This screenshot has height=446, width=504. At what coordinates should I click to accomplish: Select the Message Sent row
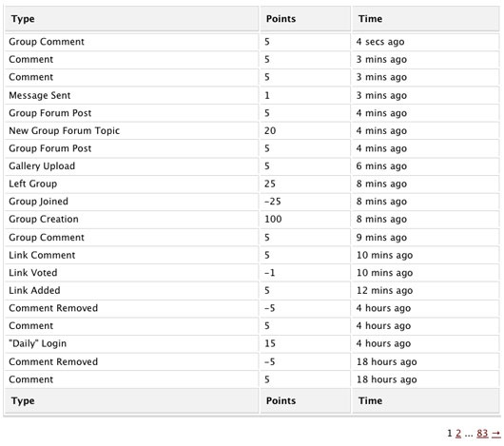252,95
